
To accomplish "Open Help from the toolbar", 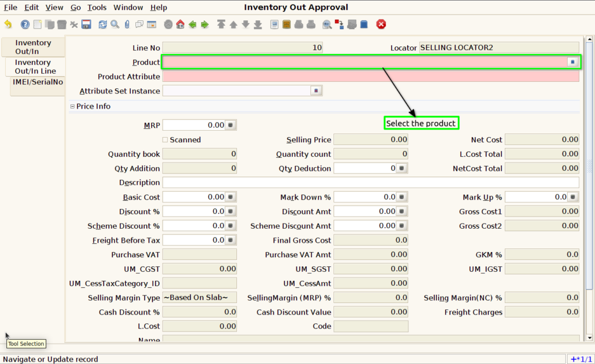I will [x=25, y=24].
